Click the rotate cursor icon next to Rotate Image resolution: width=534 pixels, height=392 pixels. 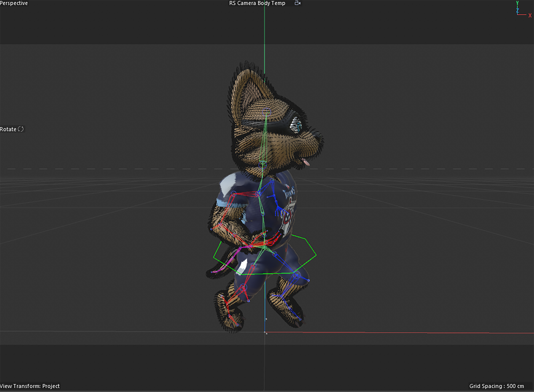(x=21, y=129)
